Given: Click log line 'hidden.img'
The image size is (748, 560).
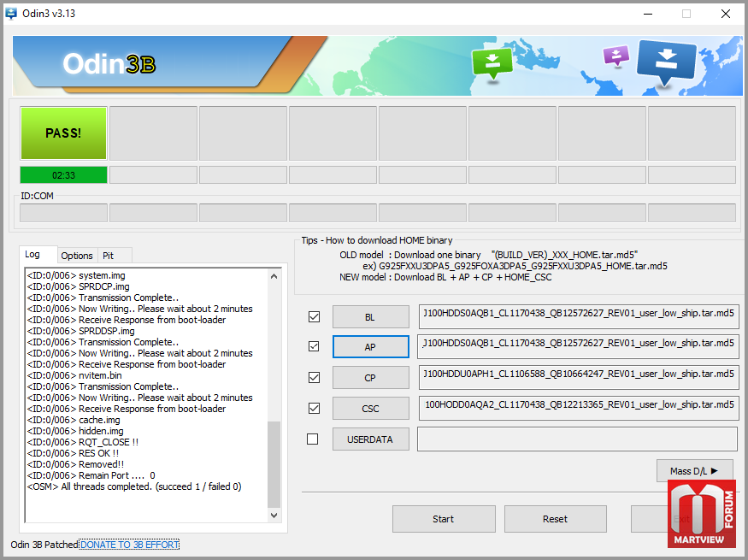Looking at the screenshot, I should click(75, 431).
